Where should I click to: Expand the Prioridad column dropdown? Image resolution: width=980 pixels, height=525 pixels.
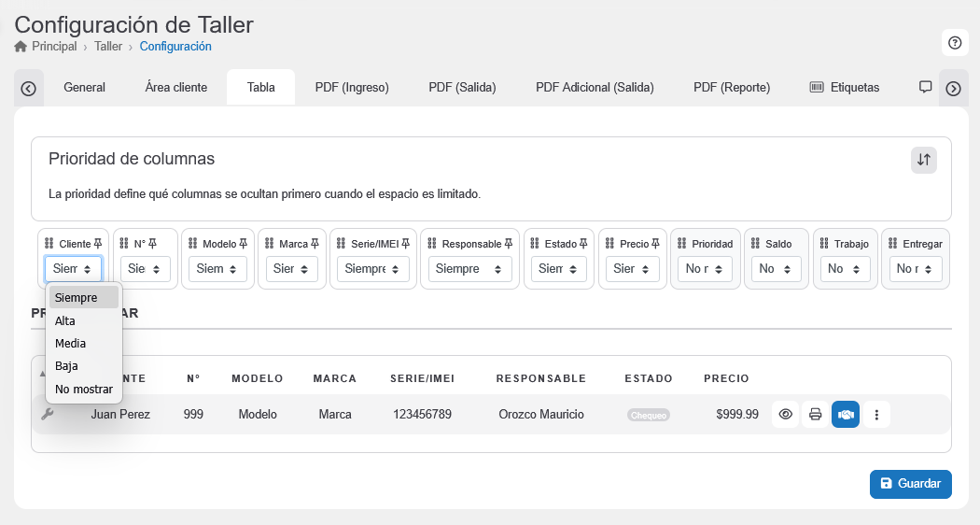coord(705,269)
